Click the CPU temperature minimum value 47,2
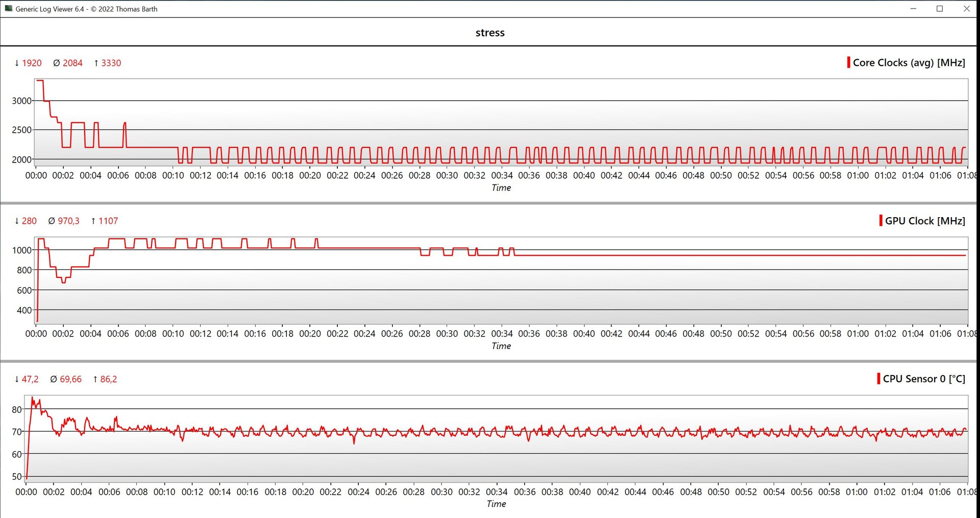 click(x=30, y=379)
